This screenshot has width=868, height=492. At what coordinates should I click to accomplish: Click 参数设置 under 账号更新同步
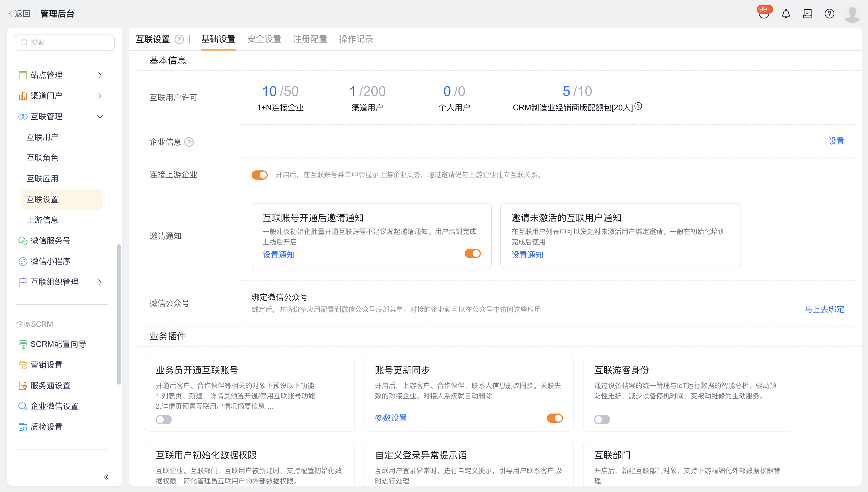pos(391,418)
